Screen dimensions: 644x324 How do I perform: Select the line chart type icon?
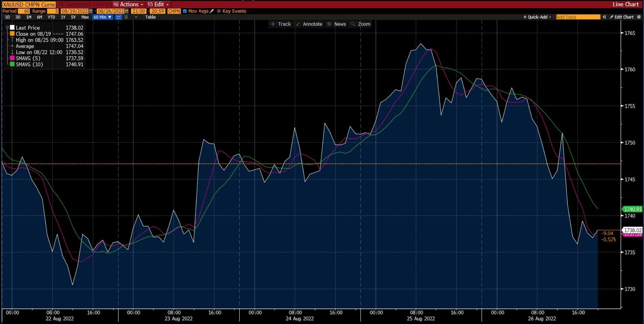119,17
